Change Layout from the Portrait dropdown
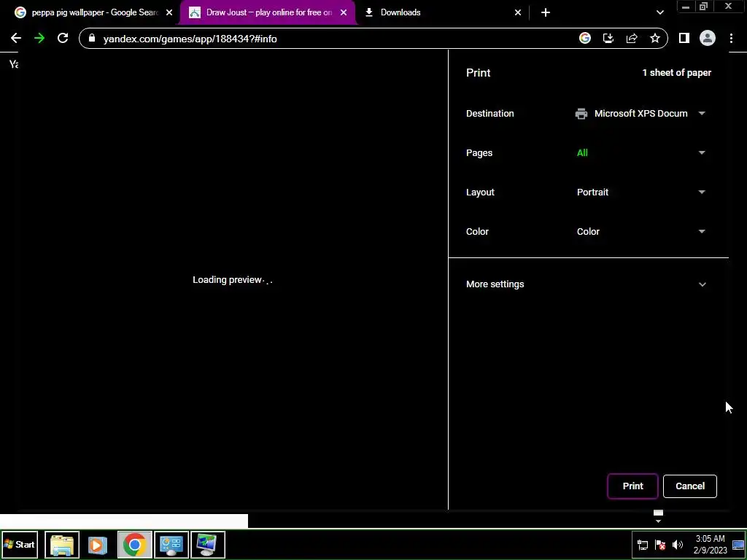Image resolution: width=747 pixels, height=560 pixels. pyautogui.click(x=640, y=192)
